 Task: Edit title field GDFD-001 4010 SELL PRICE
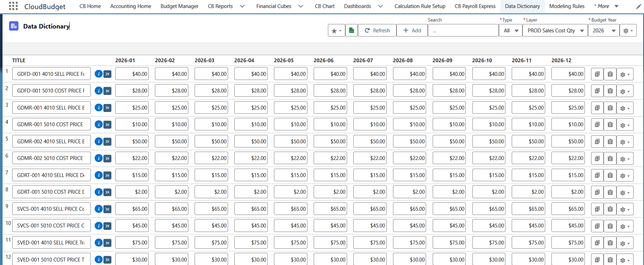pyautogui.click(x=52, y=74)
